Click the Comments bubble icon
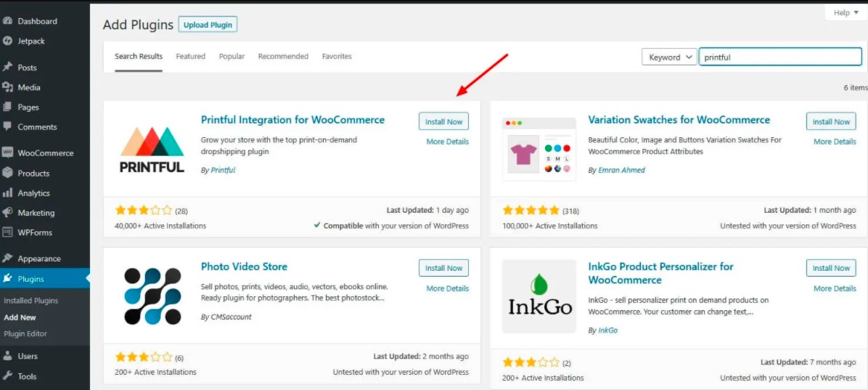 point(7,126)
